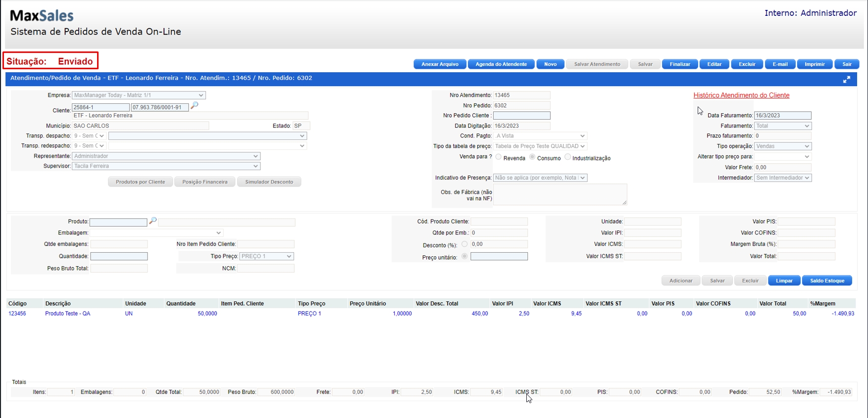
Task: Choose the Preço unitário radio button
Action: point(464,256)
